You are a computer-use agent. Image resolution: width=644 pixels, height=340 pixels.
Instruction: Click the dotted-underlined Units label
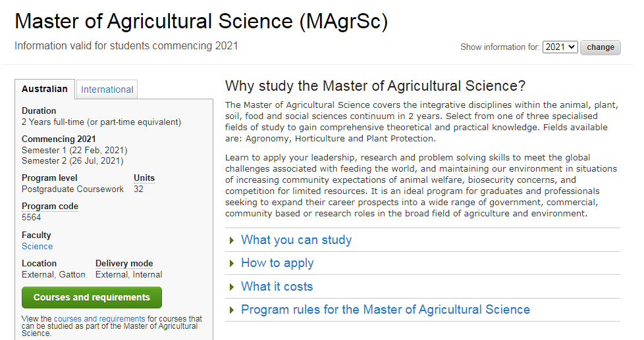(144, 178)
